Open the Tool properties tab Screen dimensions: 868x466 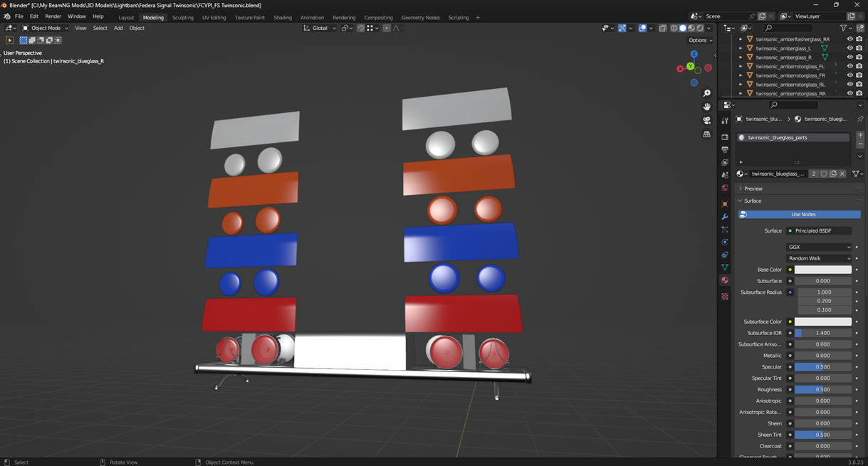coord(725,121)
